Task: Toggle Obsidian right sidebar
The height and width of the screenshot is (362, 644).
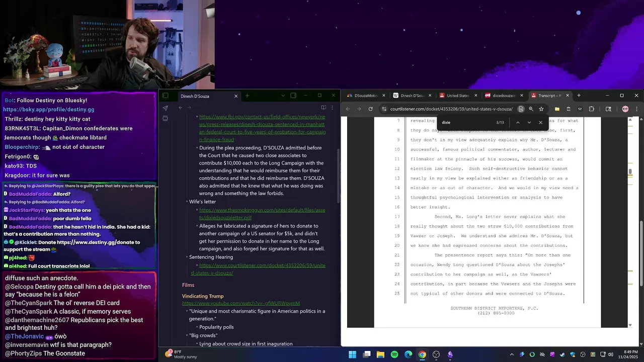Action: 293,96
